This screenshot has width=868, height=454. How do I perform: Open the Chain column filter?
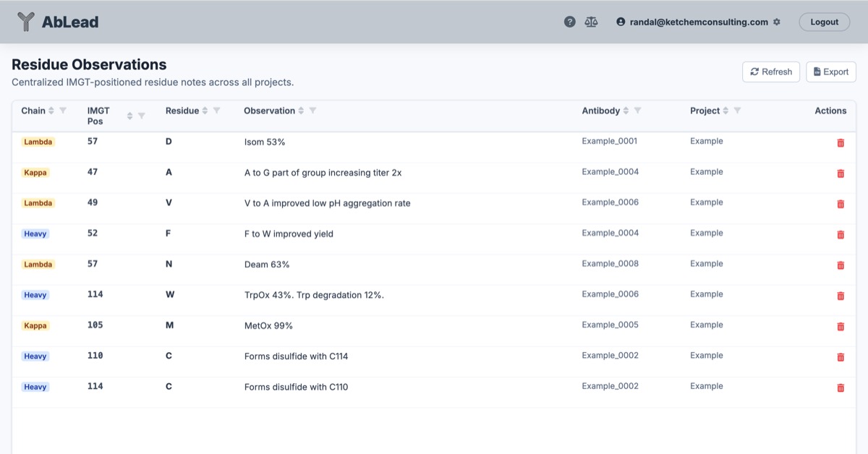point(63,111)
